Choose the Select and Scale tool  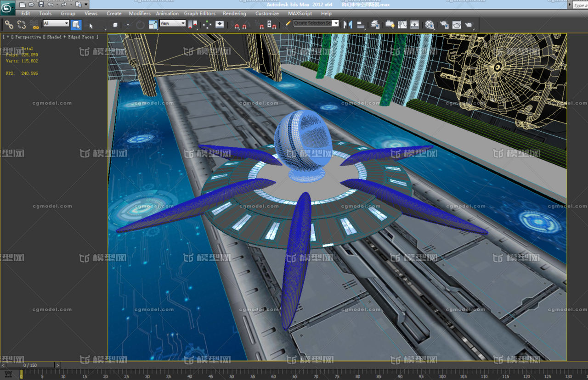[x=153, y=25]
